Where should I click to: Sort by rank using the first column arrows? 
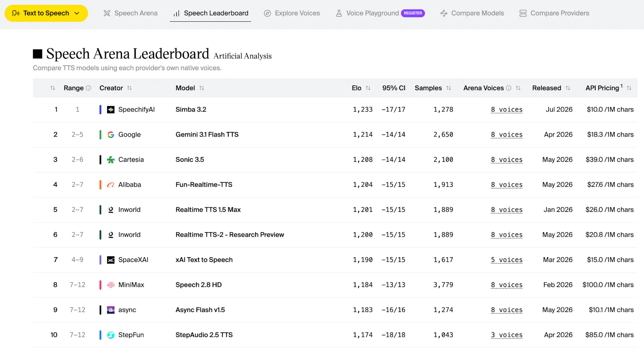click(53, 88)
